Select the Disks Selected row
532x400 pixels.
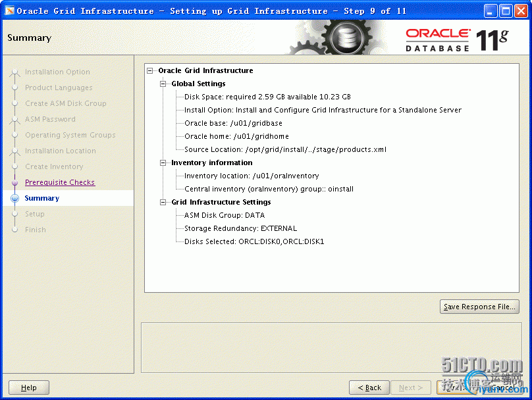click(x=254, y=241)
